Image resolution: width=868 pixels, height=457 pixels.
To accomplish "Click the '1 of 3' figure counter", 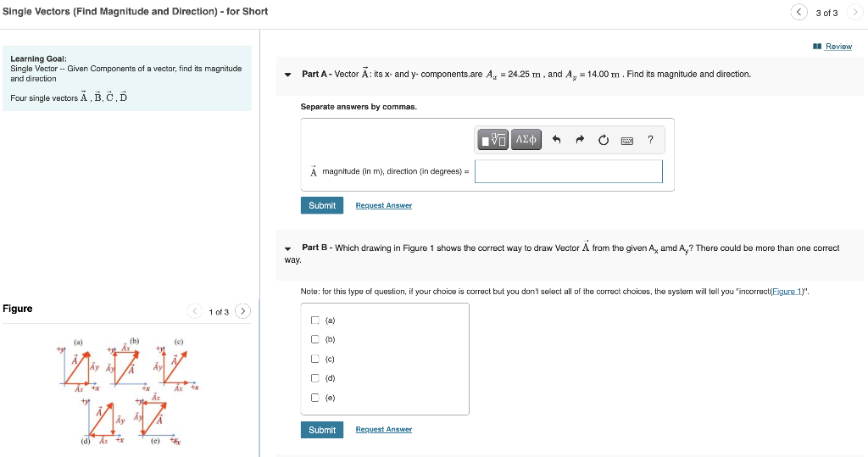I will [219, 312].
